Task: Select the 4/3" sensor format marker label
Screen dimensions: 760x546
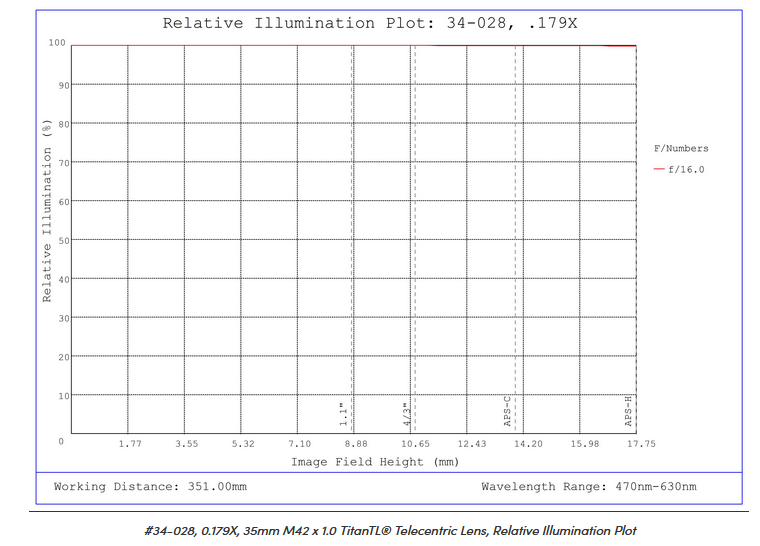Action: (x=405, y=412)
